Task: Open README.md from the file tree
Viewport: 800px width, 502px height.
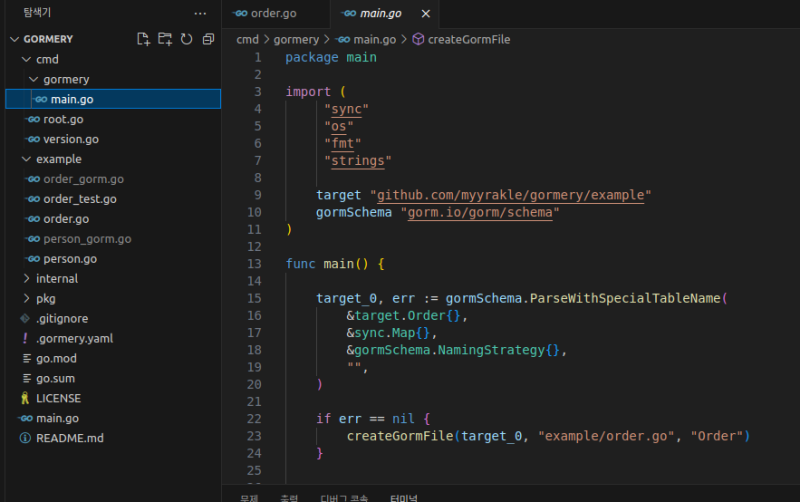Action: click(x=69, y=438)
